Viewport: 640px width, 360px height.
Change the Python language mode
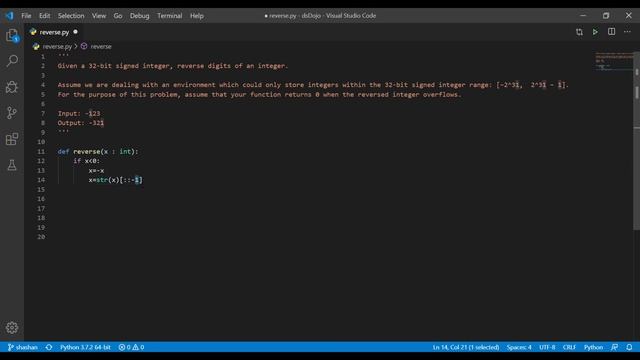coord(593,347)
